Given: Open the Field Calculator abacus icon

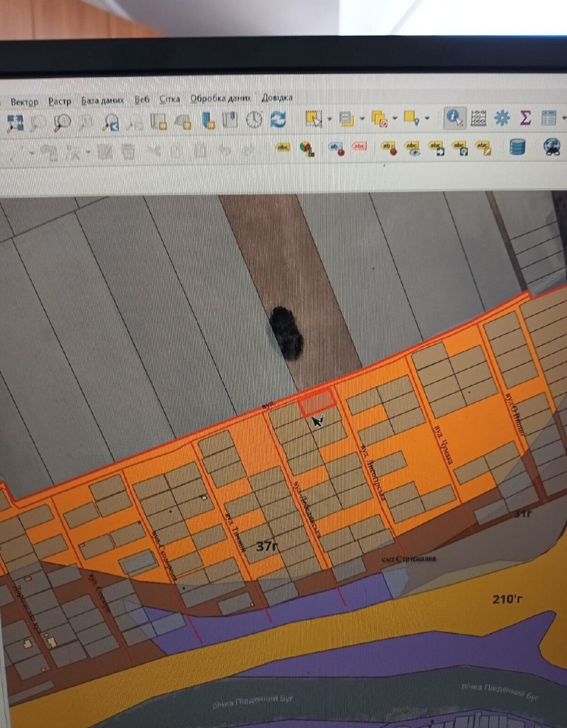Looking at the screenshot, I should pos(478,118).
